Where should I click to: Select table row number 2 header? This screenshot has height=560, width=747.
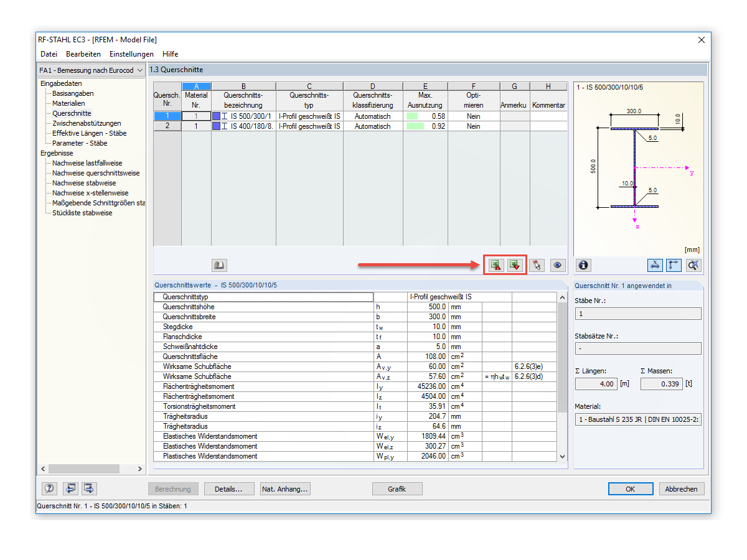(x=167, y=126)
